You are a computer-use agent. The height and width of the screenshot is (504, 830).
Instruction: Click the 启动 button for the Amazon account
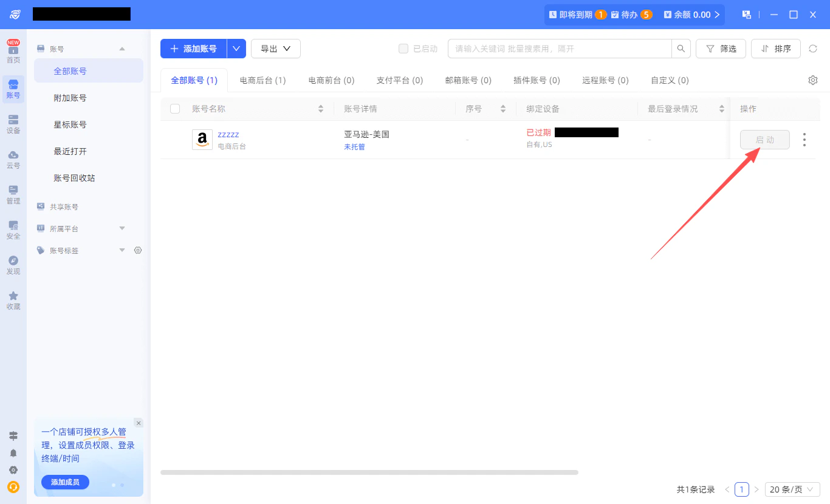tap(764, 140)
